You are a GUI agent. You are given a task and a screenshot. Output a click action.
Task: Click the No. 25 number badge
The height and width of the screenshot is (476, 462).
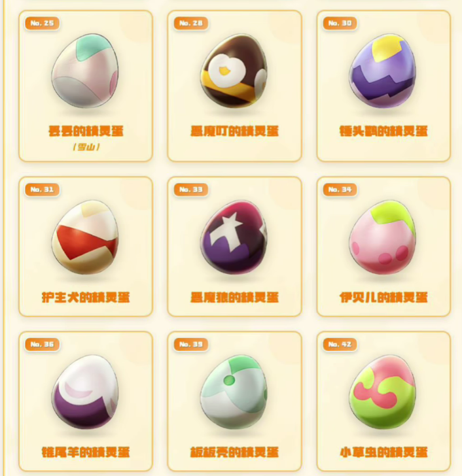[42, 23]
